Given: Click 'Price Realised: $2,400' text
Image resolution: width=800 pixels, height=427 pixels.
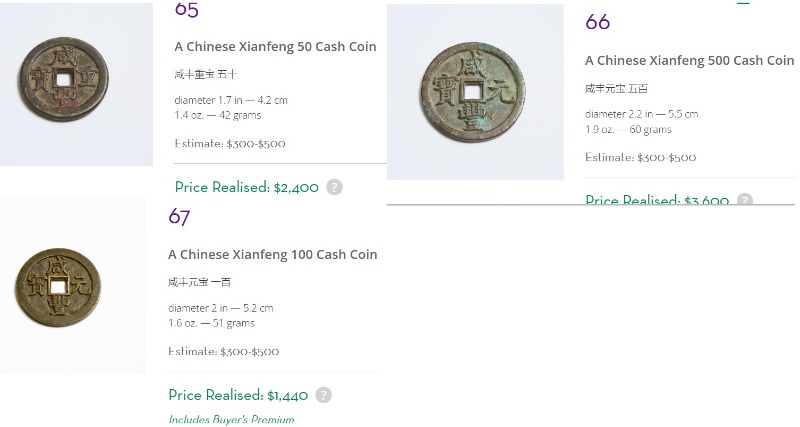Looking at the screenshot, I should click(246, 187).
